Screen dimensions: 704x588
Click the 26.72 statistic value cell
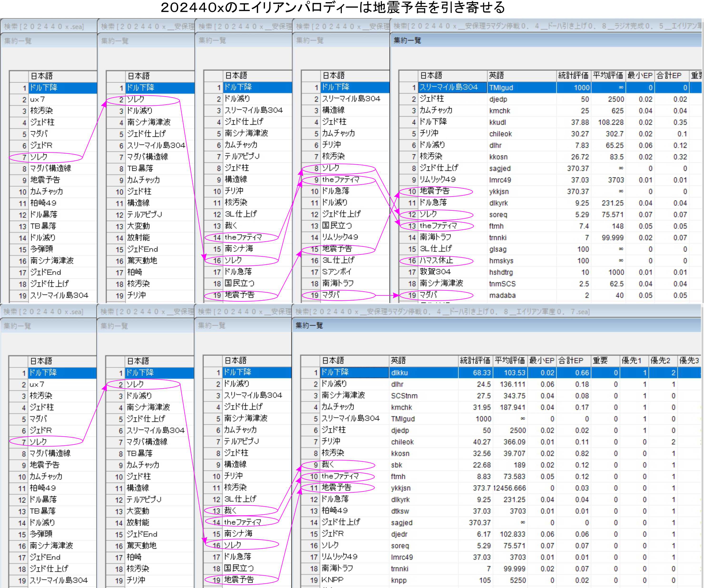tap(574, 157)
